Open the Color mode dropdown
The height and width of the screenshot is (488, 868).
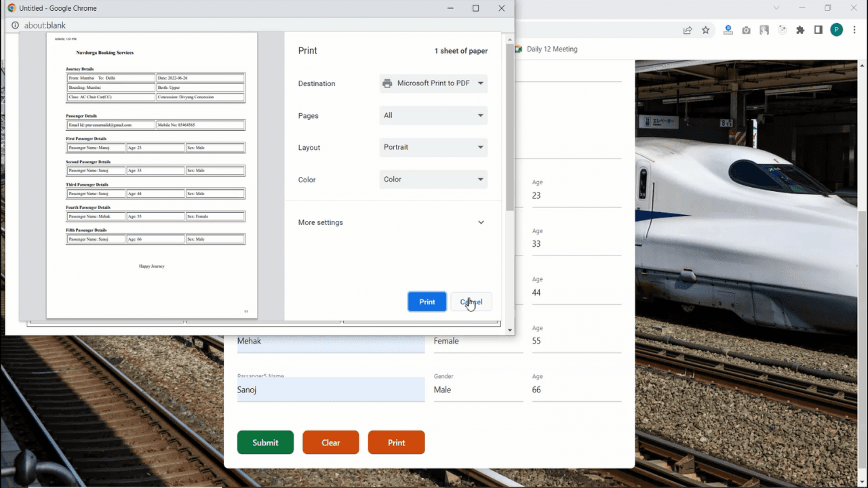coord(433,180)
